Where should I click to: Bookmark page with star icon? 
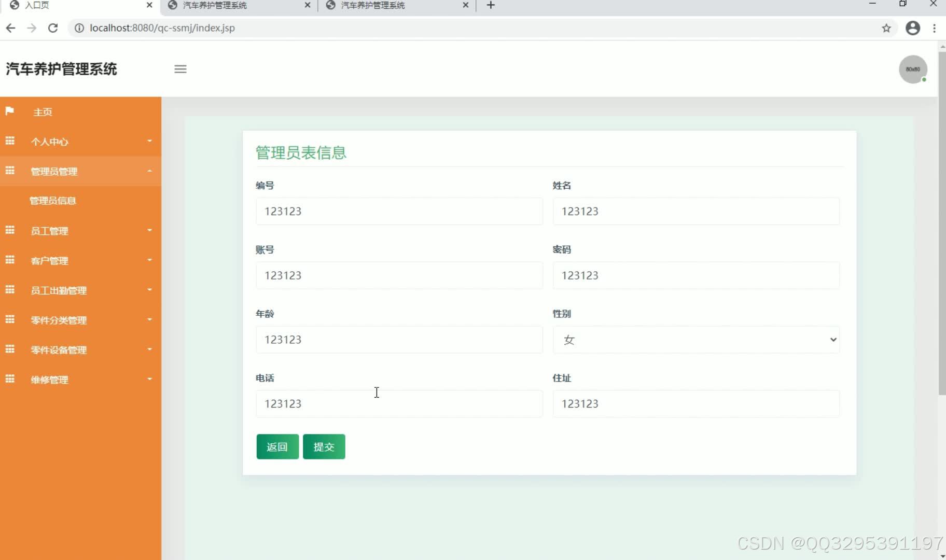click(x=886, y=28)
